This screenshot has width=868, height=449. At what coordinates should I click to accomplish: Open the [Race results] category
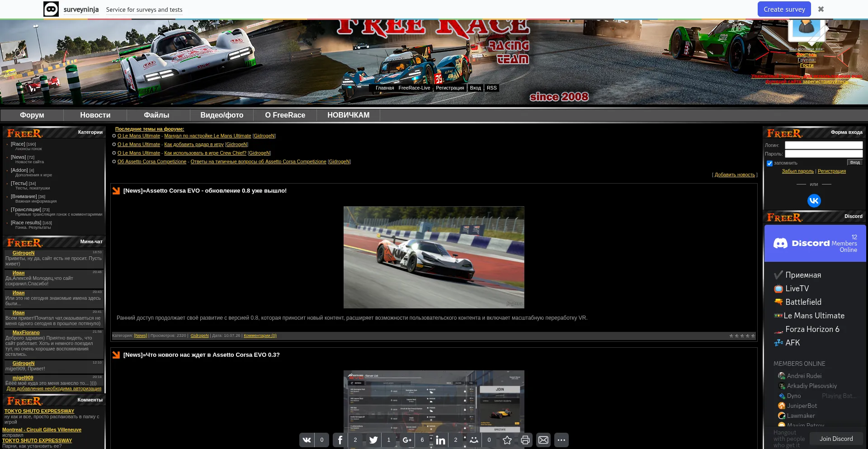tap(26, 222)
